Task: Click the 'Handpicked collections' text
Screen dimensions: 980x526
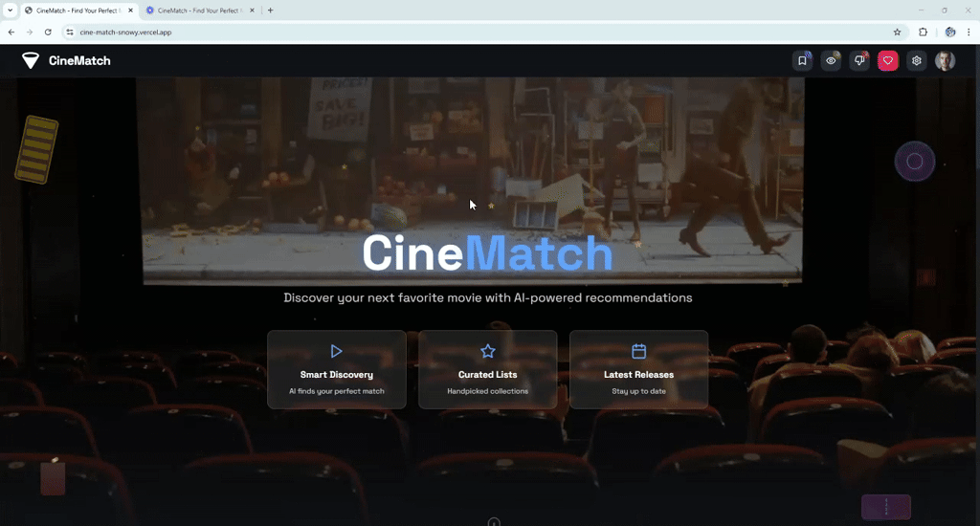Action: [487, 391]
